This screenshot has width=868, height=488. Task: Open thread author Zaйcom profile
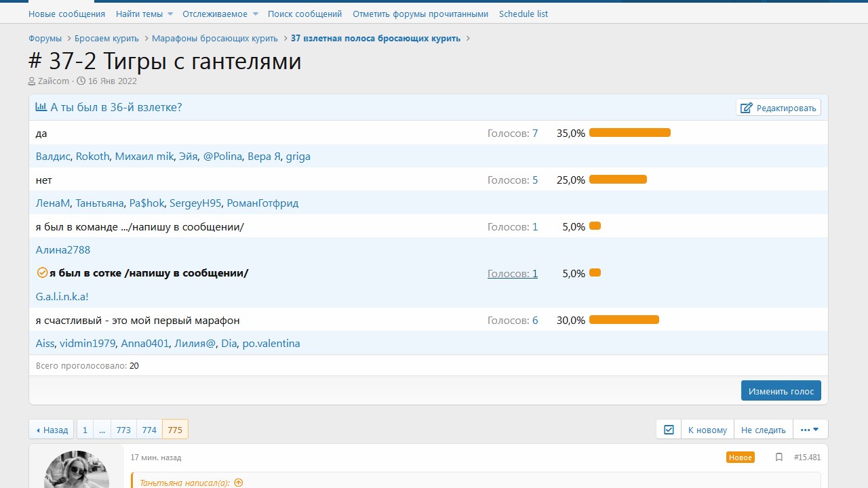(x=54, y=81)
